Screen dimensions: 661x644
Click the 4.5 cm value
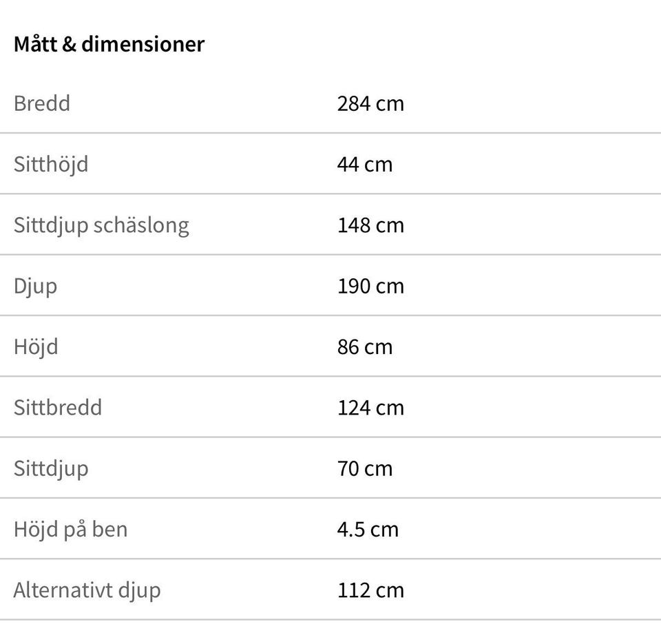(x=368, y=530)
